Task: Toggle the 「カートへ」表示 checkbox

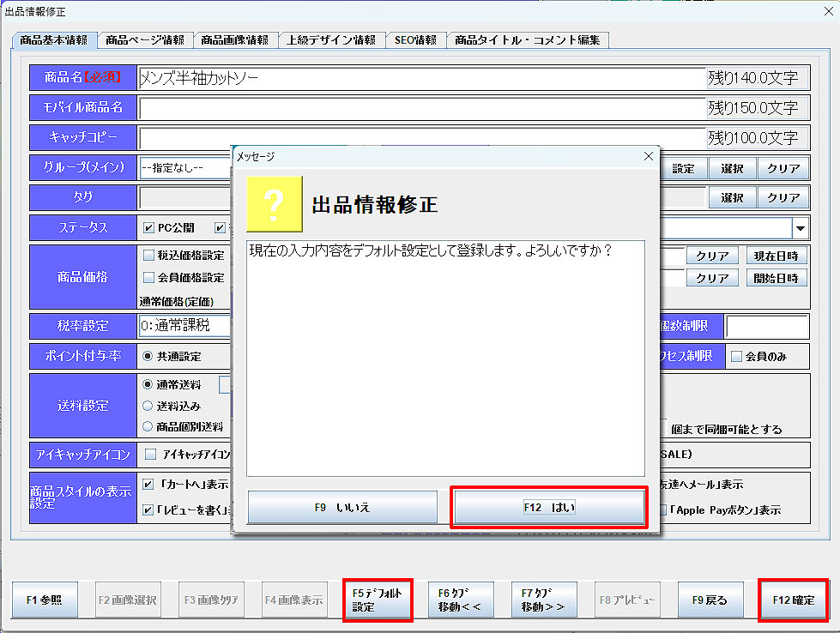Action: click(x=148, y=484)
